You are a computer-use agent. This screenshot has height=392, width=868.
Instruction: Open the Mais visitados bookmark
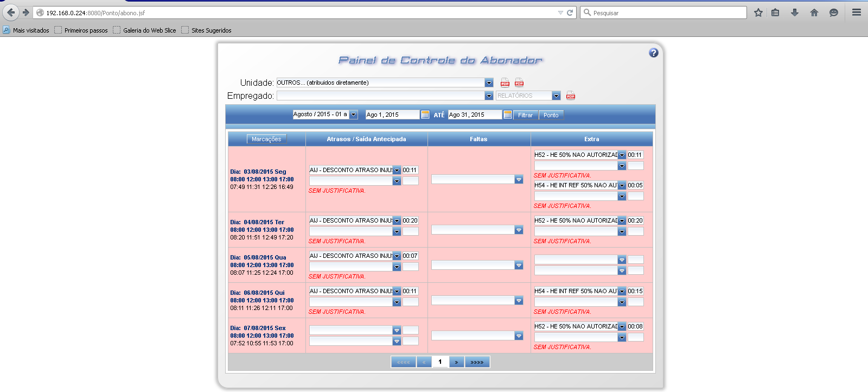[26, 30]
